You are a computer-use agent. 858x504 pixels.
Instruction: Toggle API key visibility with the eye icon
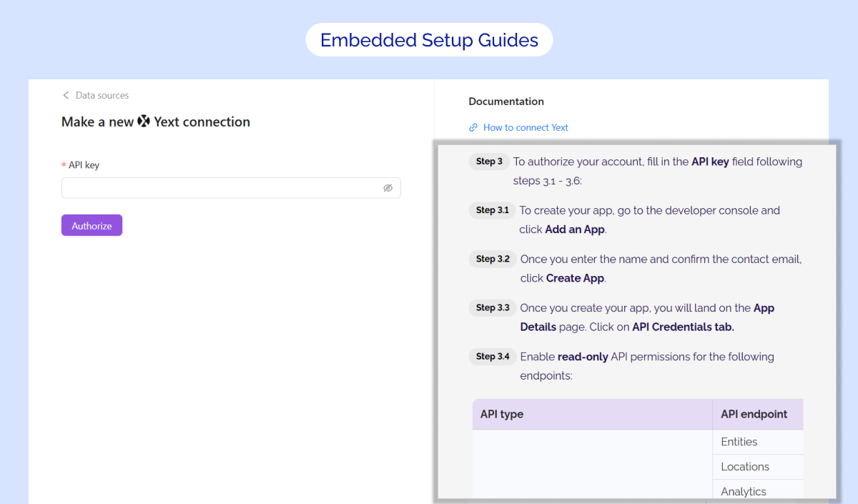388,188
